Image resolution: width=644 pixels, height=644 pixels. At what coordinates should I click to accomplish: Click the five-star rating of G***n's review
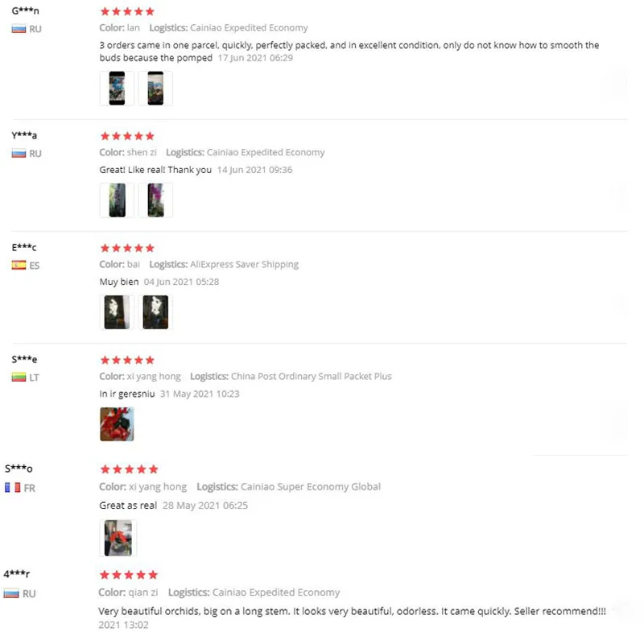127,12
